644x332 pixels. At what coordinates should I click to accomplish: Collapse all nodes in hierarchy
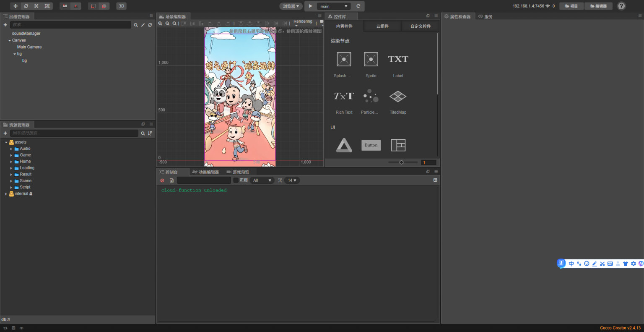pyautogui.click(x=143, y=25)
